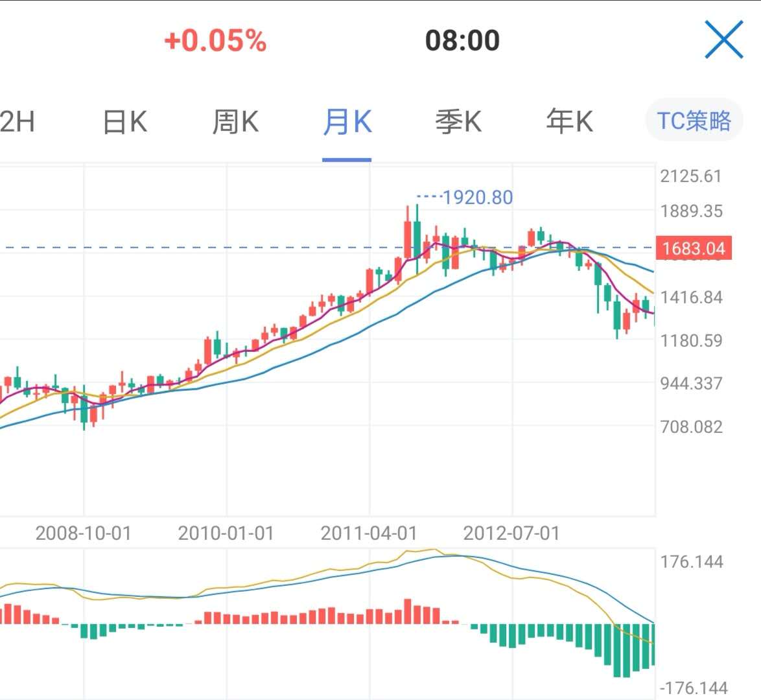Viewport: 761px width, 700px height.
Task: Select the 2010-01-01 date axis label
Action: (226, 533)
